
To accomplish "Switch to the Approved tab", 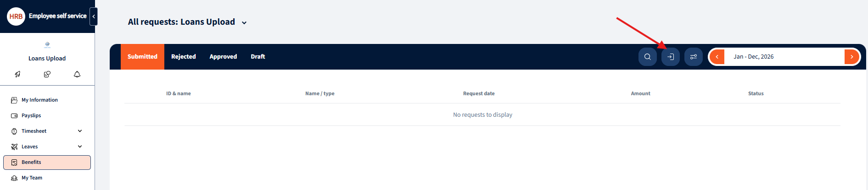I will (x=223, y=57).
